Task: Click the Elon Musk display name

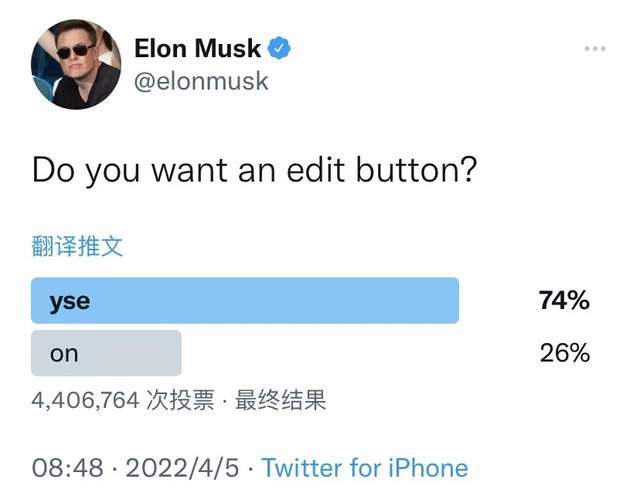Action: [198, 48]
